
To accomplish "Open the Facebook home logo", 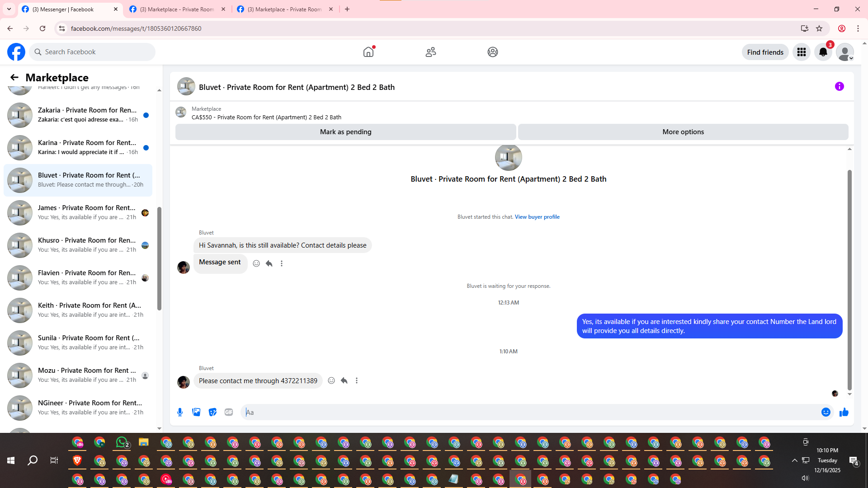I will pos(16,52).
